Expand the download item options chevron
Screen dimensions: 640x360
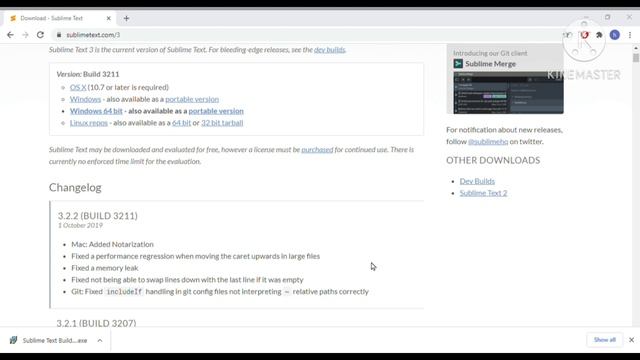coord(100,340)
